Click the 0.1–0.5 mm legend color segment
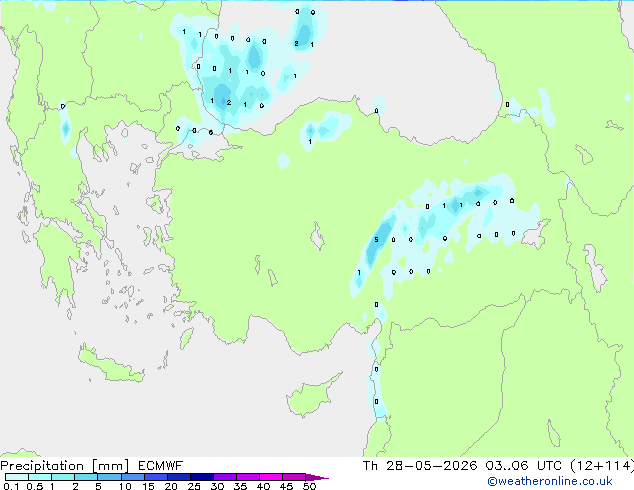This screenshot has height=490, width=634. (17, 477)
